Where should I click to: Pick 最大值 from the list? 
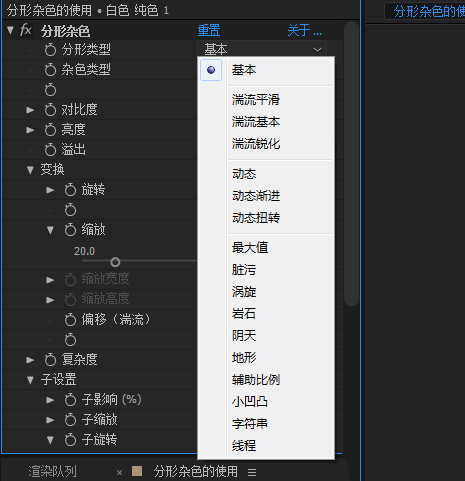(250, 248)
